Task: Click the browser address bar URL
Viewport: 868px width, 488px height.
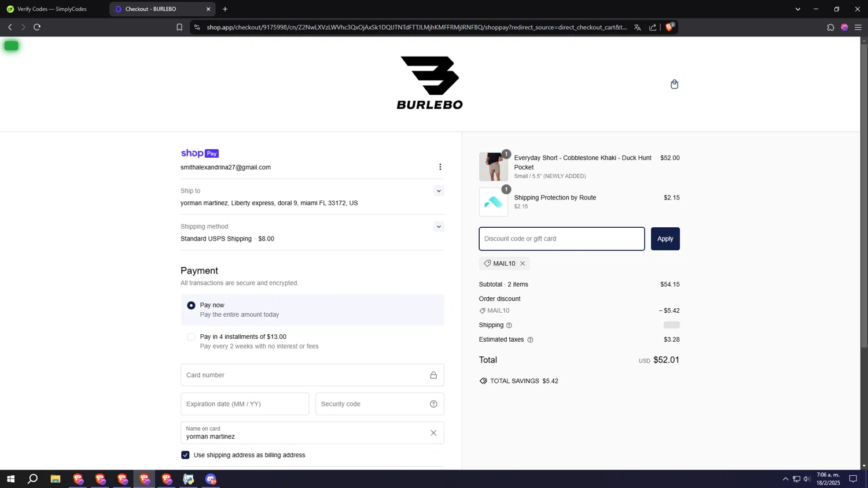Action: click(417, 27)
